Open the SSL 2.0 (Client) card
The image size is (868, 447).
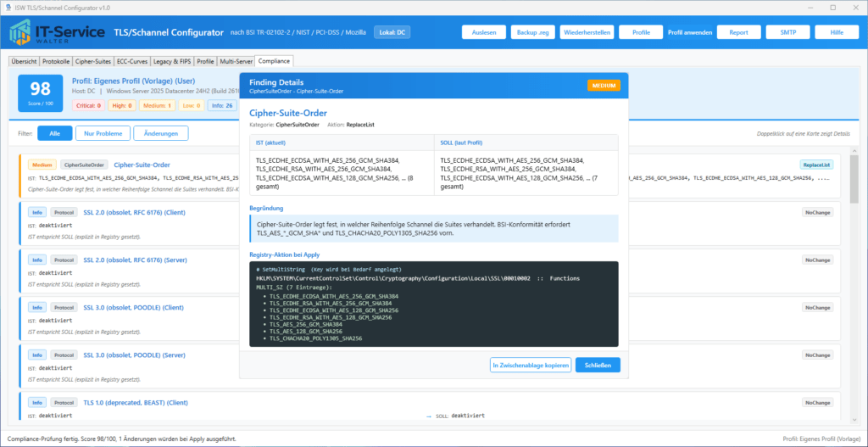pyautogui.click(x=429, y=223)
